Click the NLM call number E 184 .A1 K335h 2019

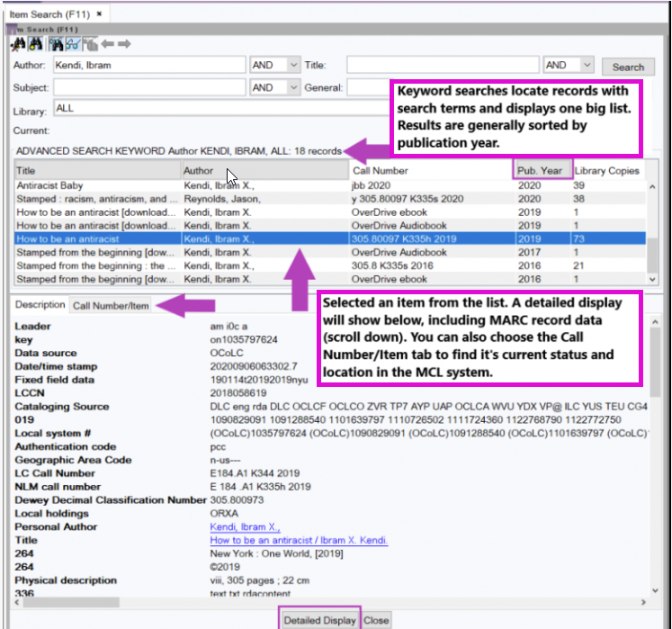coord(260,487)
